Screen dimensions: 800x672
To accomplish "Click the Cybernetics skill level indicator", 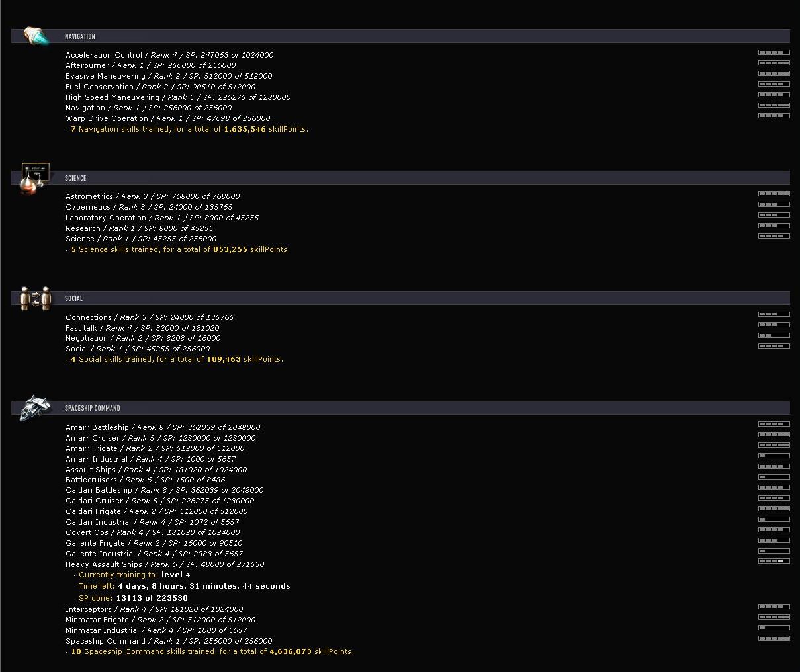I will [774, 204].
